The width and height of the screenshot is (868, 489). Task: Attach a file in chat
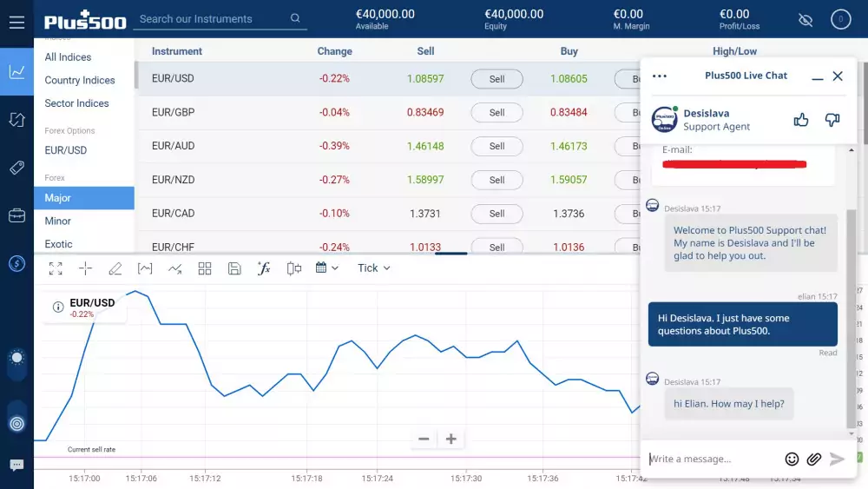tap(814, 459)
